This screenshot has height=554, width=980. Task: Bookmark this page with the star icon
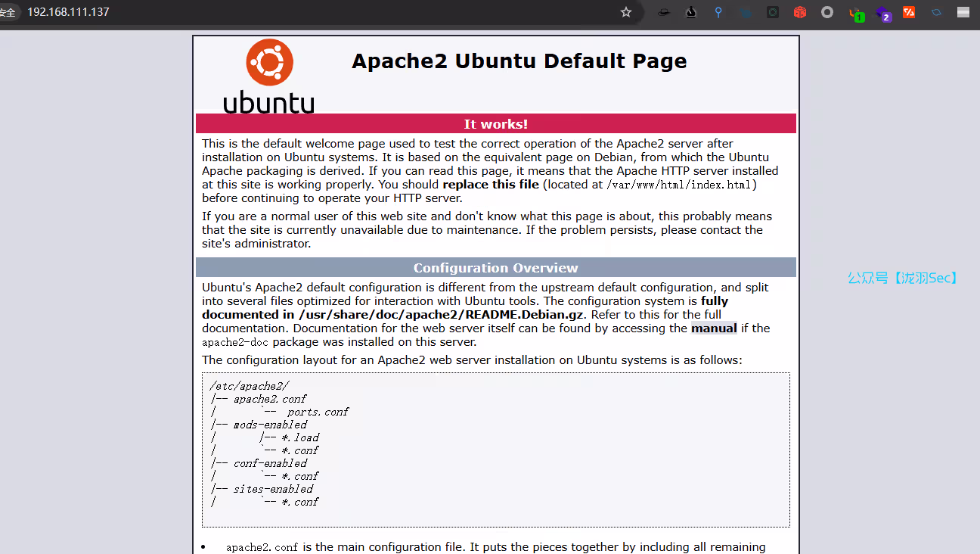(x=626, y=12)
